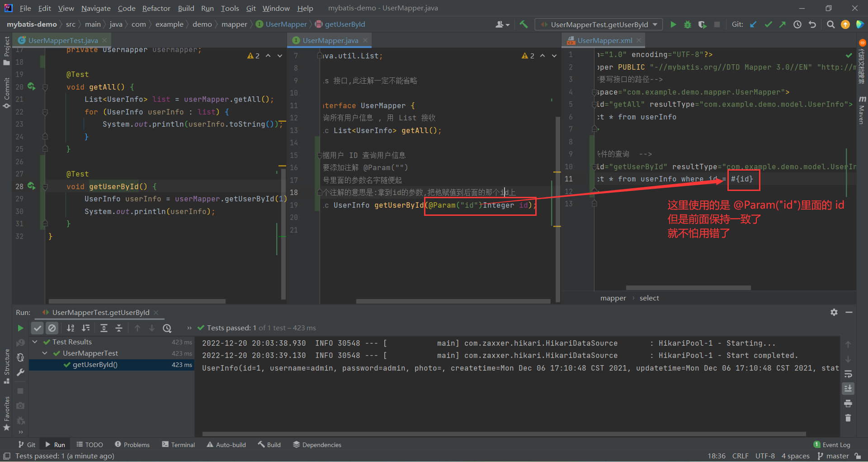Screen dimensions: 868x462
Task: Switch to UserMapper.xml tab
Action: [604, 40]
